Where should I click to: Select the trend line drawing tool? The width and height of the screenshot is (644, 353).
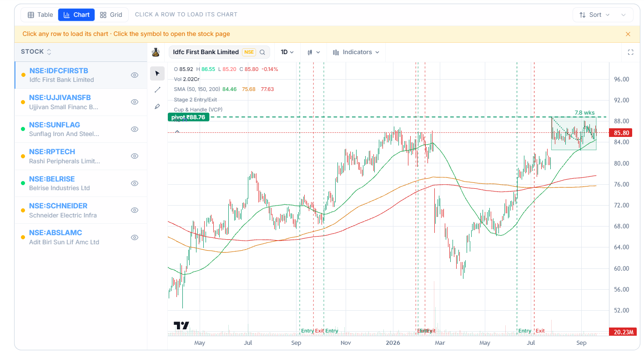click(157, 90)
